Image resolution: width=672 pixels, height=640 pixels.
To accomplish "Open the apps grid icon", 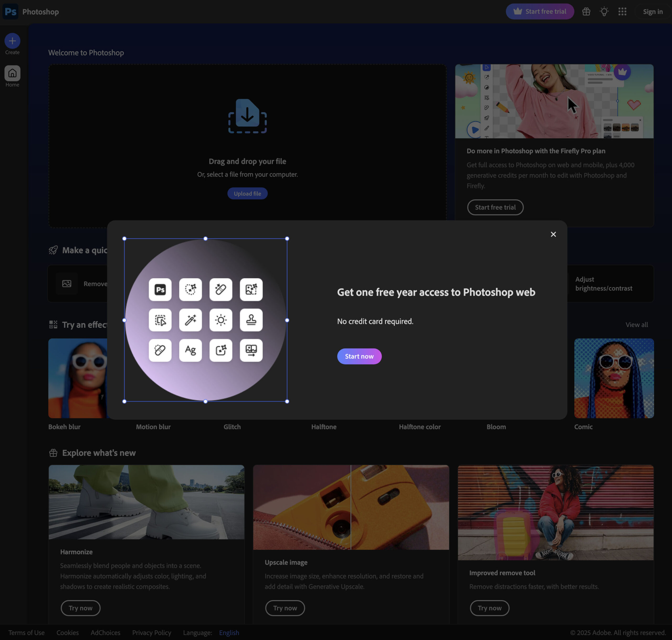I will (622, 12).
